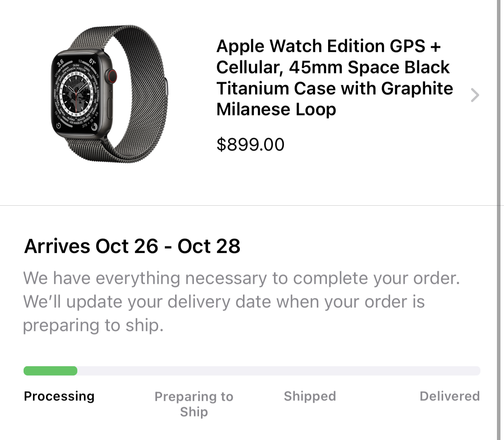Tap the 3.6 UV index complication
The image size is (504, 440).
[x=60, y=63]
